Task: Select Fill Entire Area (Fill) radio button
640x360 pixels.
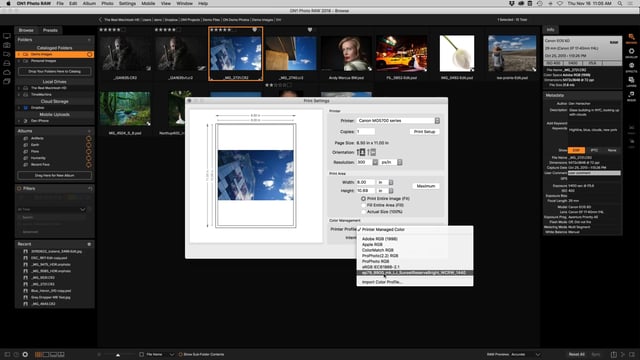Action: click(363, 205)
